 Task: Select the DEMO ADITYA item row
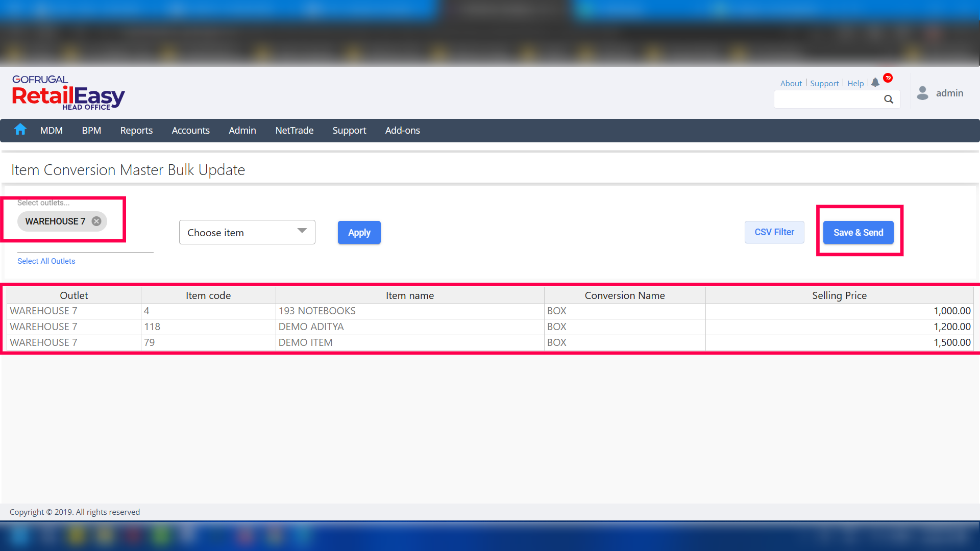pos(311,327)
